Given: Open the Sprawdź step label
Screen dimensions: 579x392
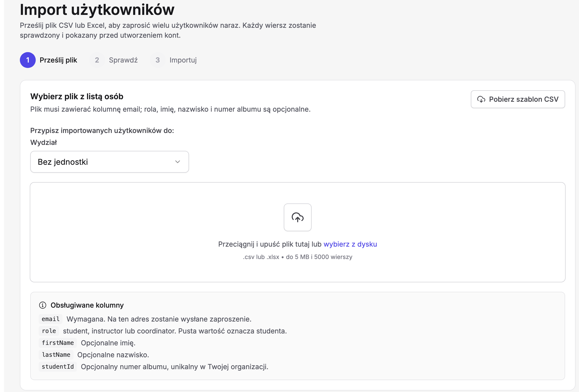Looking at the screenshot, I should pos(123,60).
